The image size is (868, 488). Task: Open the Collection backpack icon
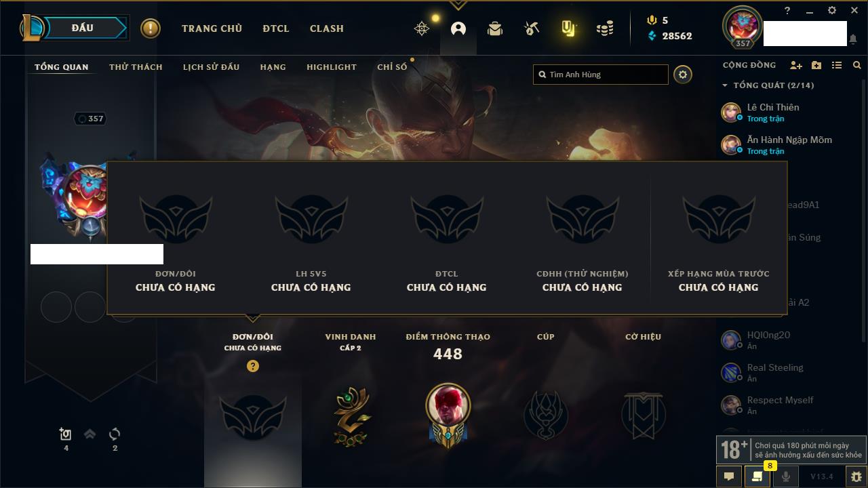495,28
